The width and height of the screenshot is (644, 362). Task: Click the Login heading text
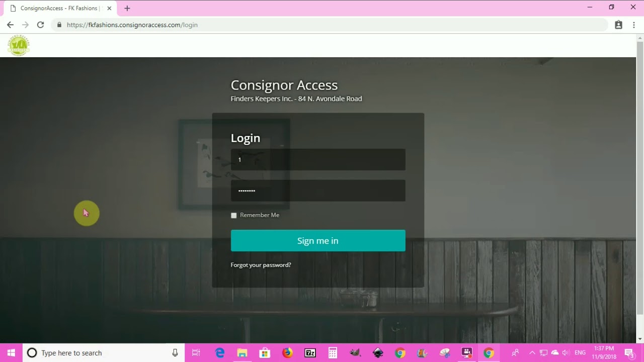(x=246, y=138)
